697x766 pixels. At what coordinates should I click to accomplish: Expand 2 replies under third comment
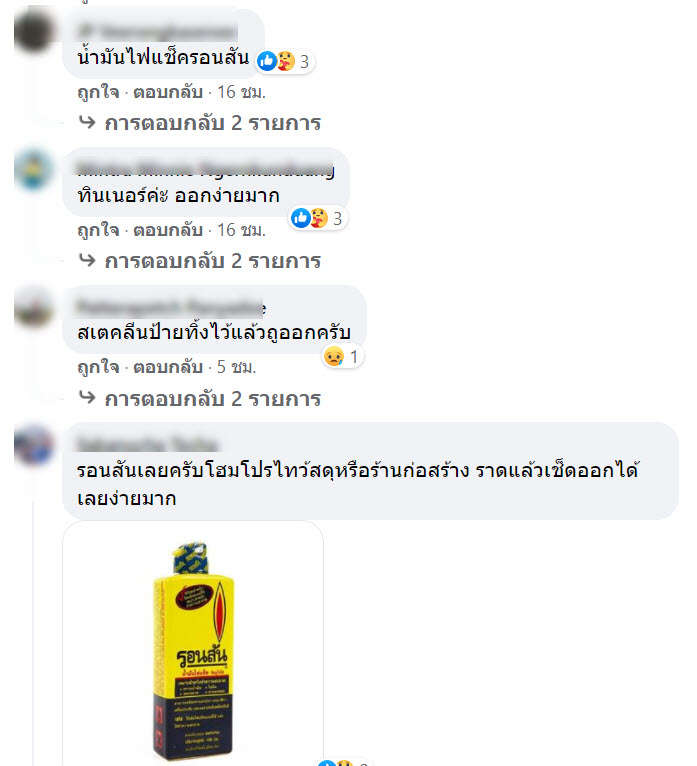212,399
